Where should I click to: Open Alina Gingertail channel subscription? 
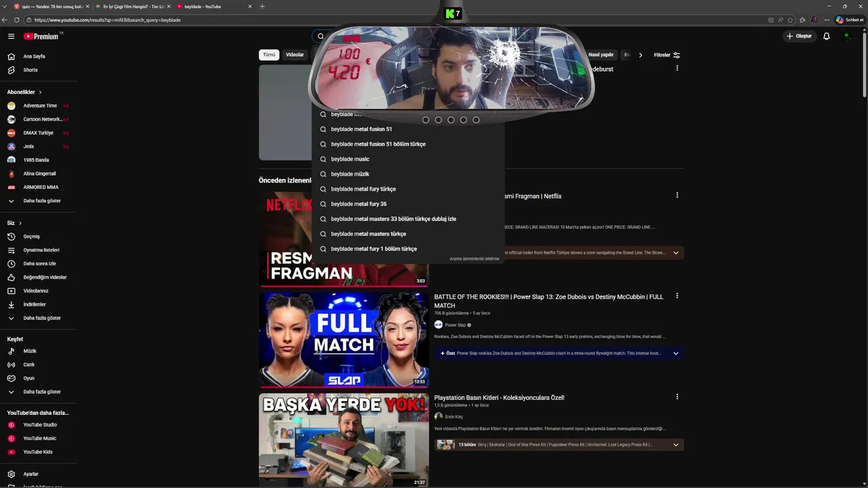click(39, 174)
